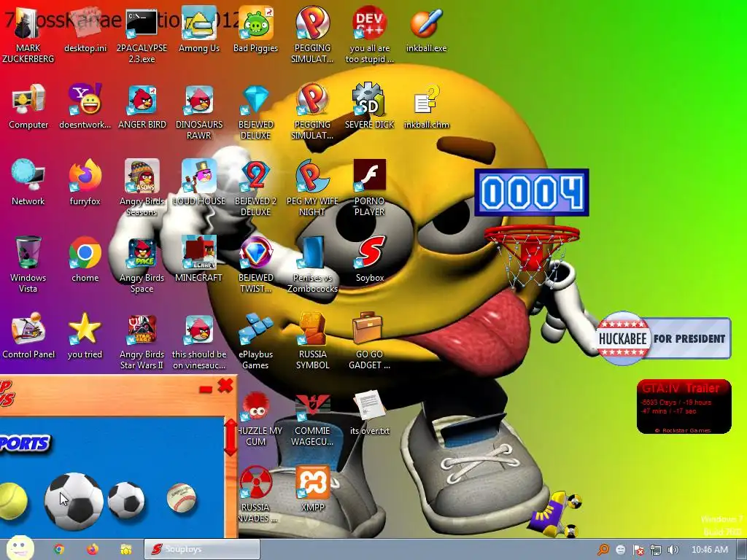This screenshot has width=747, height=560.
Task: Click the 0004 basketball scoreboard toy
Action: click(x=532, y=192)
